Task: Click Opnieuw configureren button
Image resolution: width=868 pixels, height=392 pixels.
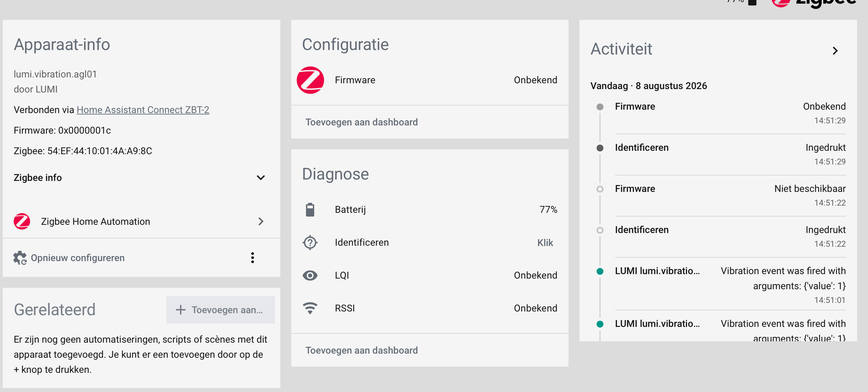Action: 78,258
